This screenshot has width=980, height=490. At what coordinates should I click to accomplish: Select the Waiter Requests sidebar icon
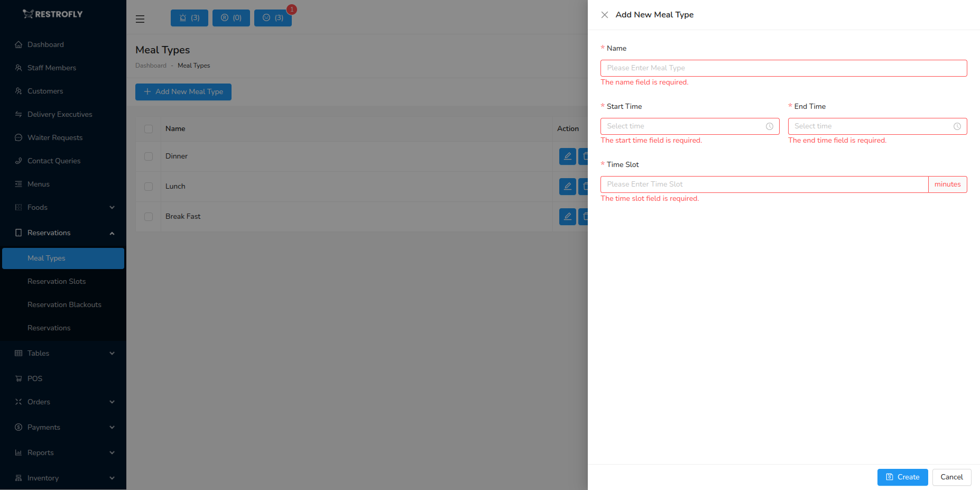pos(19,137)
